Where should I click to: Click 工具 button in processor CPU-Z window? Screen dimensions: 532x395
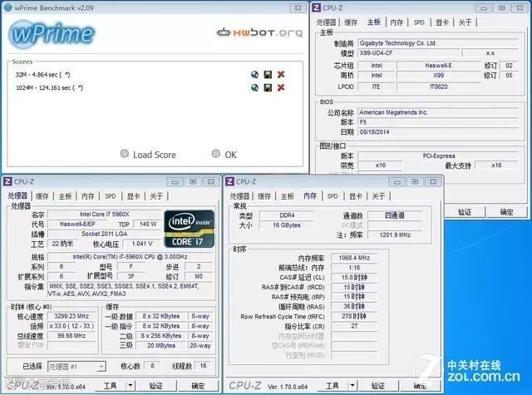(111, 386)
